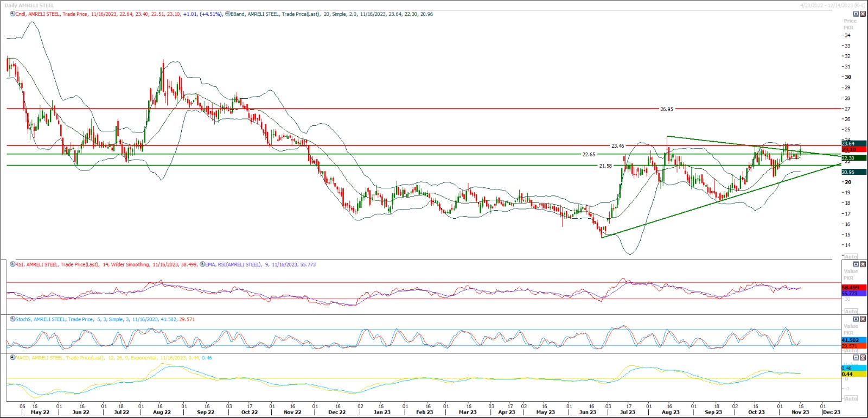Image resolution: width=868 pixels, height=418 pixels.
Task: Click the bold 20 price axis label
Action: 847,182
